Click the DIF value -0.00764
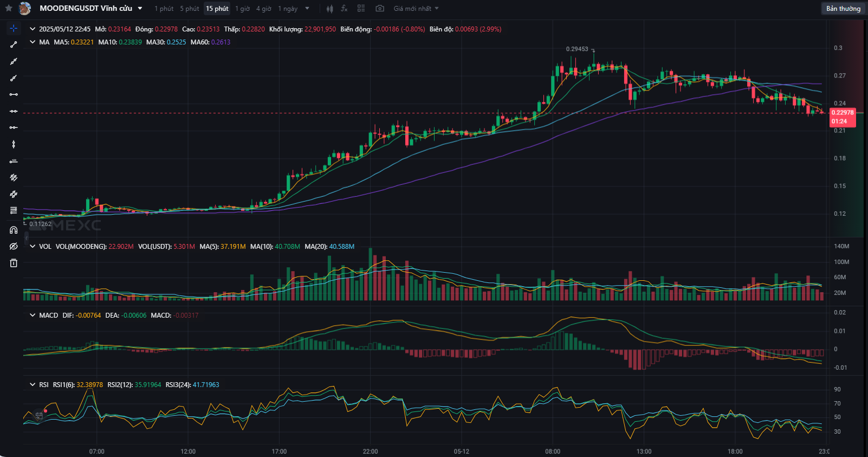 coord(88,316)
